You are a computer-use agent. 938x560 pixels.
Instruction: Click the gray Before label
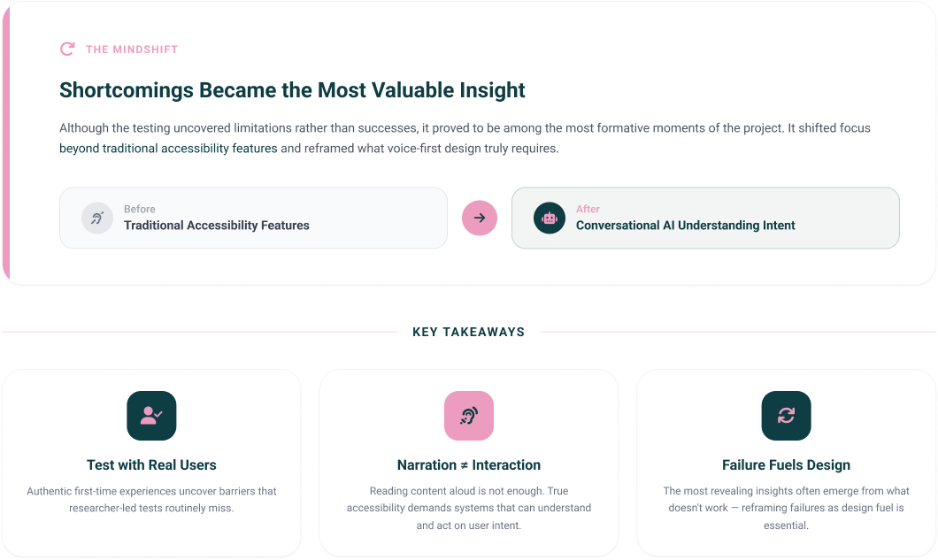[140, 209]
